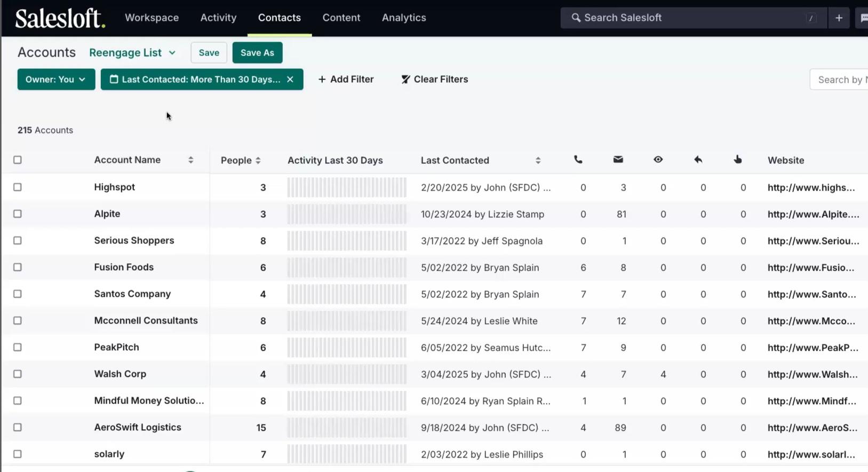Image resolution: width=868 pixels, height=472 pixels.
Task: Click Clear Filters
Action: (434, 79)
